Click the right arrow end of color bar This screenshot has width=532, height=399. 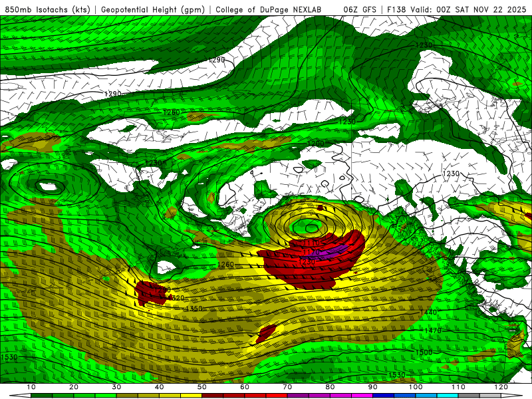click(512, 396)
